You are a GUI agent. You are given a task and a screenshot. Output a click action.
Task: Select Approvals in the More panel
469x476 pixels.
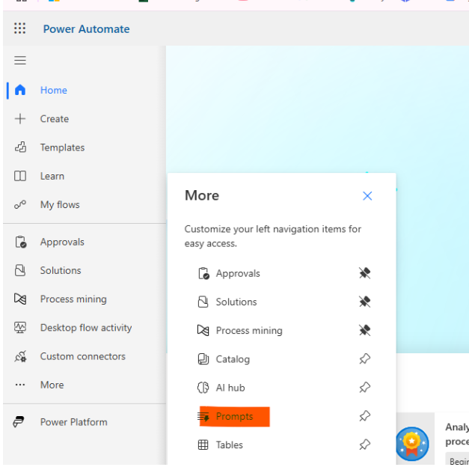[x=238, y=273]
